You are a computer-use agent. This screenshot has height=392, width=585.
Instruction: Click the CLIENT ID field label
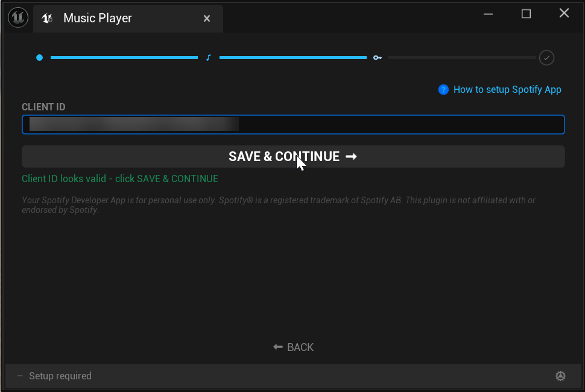pos(43,107)
